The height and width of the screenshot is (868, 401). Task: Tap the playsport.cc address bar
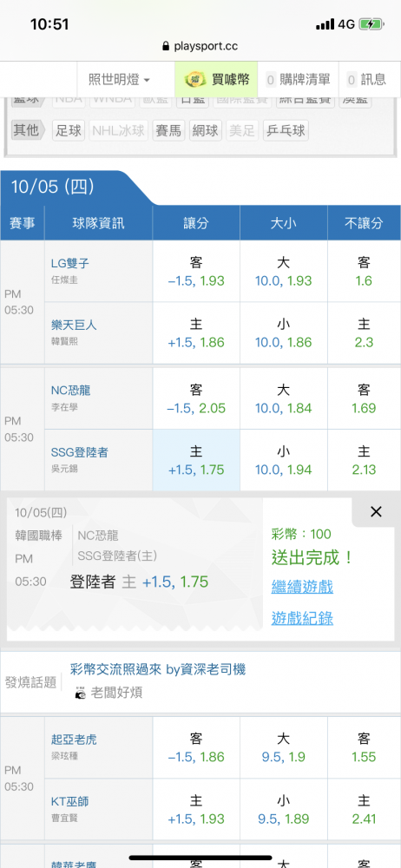pyautogui.click(x=200, y=47)
